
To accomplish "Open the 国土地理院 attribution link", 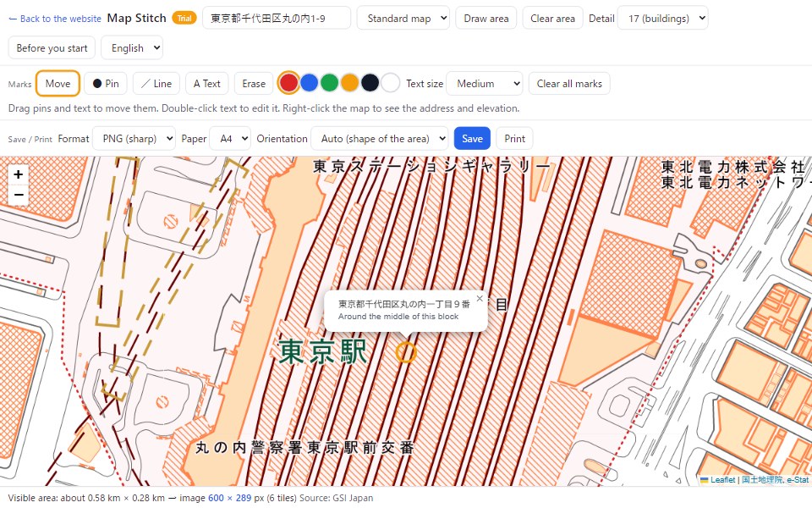I will 761,480.
